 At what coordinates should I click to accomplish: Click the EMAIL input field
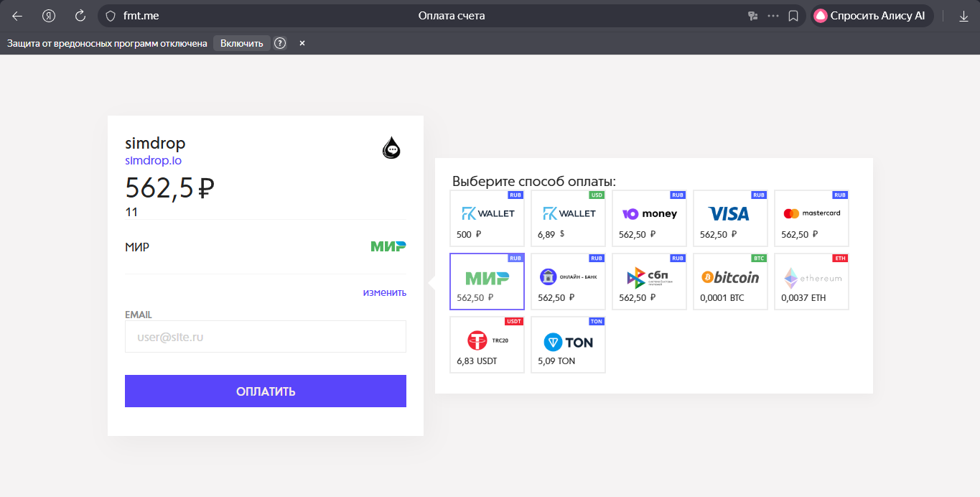point(266,336)
